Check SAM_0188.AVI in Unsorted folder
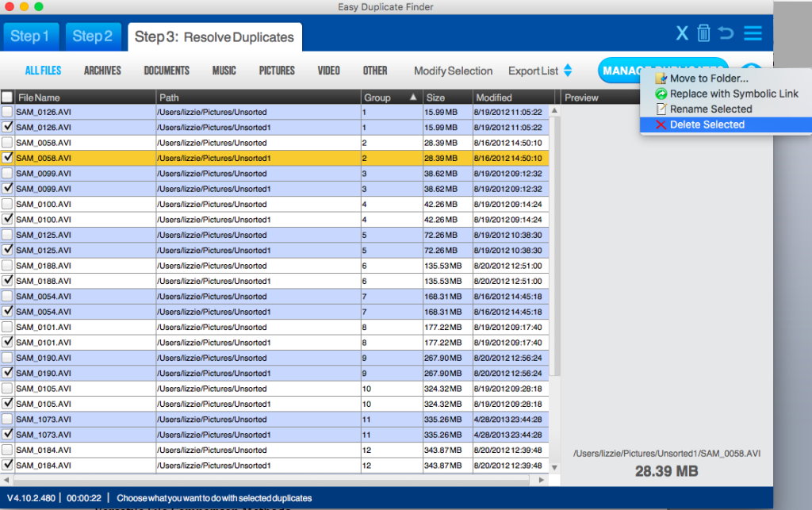This screenshot has height=510, width=812. (7, 265)
